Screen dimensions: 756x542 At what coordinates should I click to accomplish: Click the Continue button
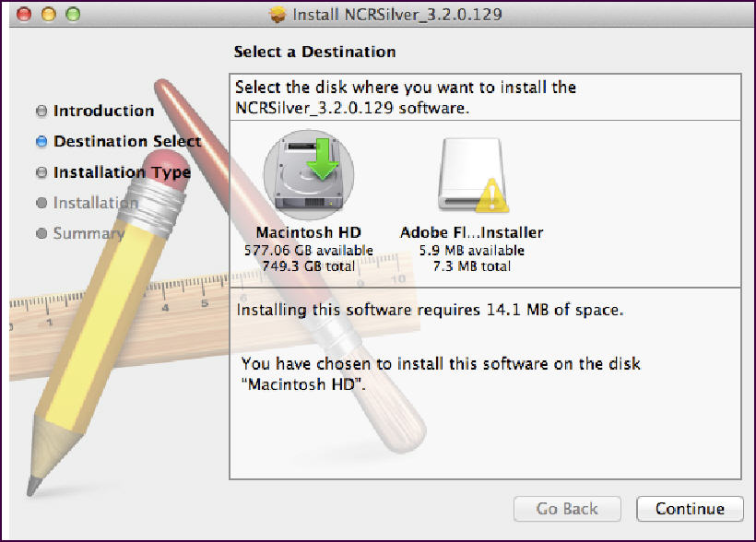pos(690,509)
